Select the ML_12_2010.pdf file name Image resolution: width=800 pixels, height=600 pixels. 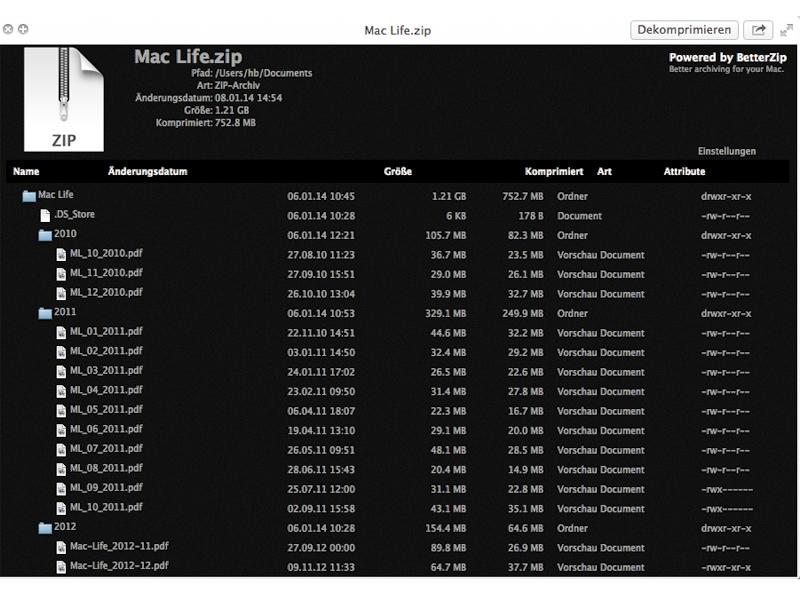click(x=106, y=292)
